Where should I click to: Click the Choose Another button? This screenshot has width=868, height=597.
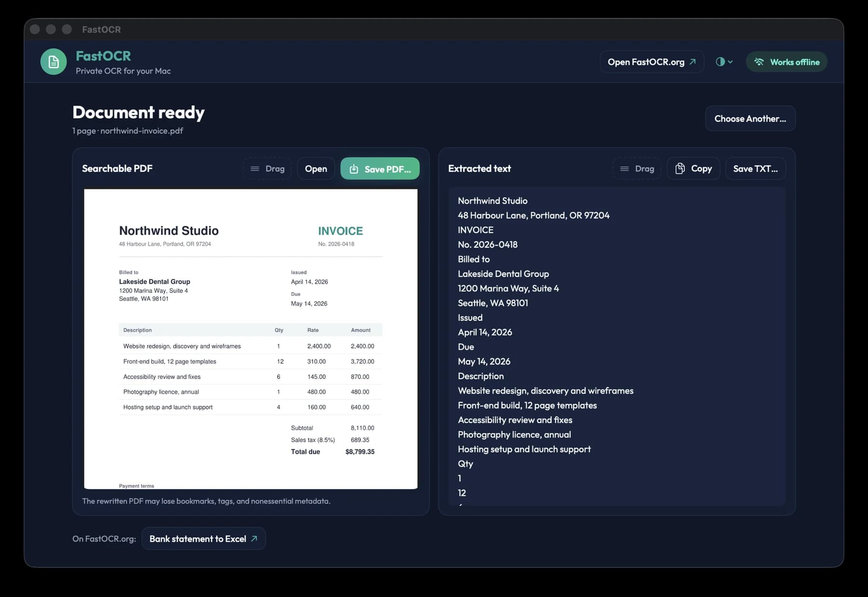[x=750, y=119]
